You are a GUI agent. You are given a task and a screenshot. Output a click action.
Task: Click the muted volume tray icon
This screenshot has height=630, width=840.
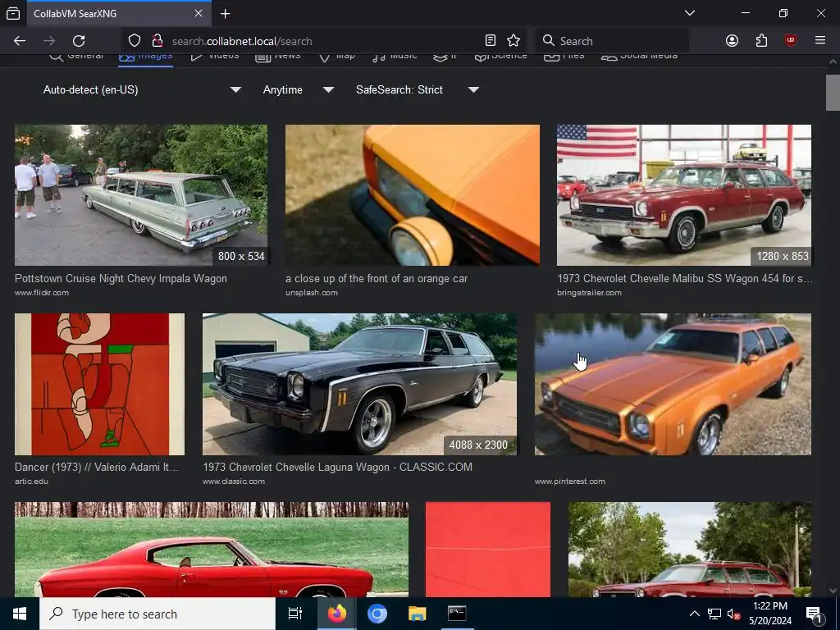(x=733, y=614)
